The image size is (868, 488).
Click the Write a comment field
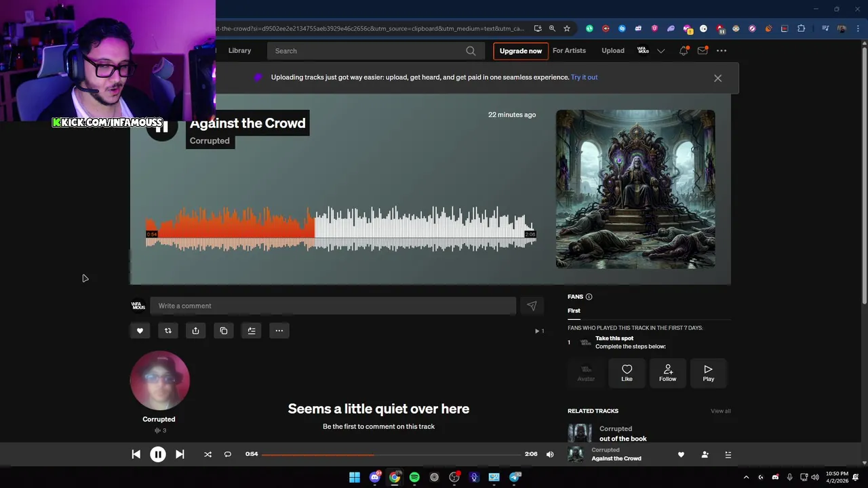pos(333,306)
